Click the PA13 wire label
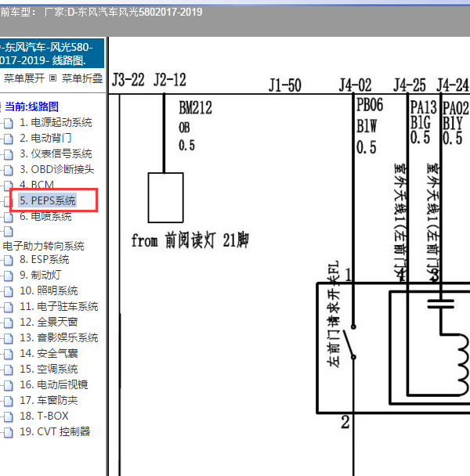 point(423,107)
